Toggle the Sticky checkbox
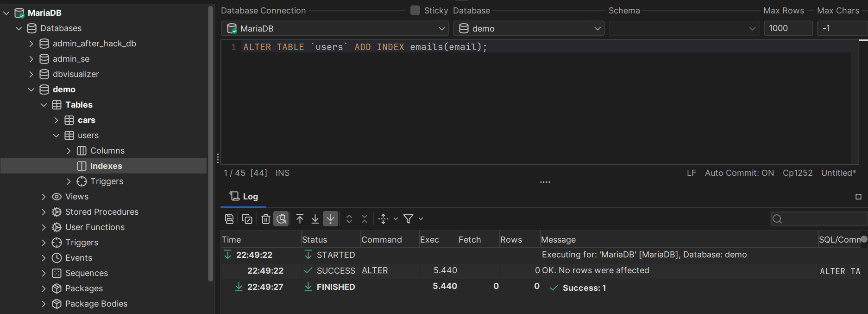Viewport: 868px width, 314px height. (415, 10)
